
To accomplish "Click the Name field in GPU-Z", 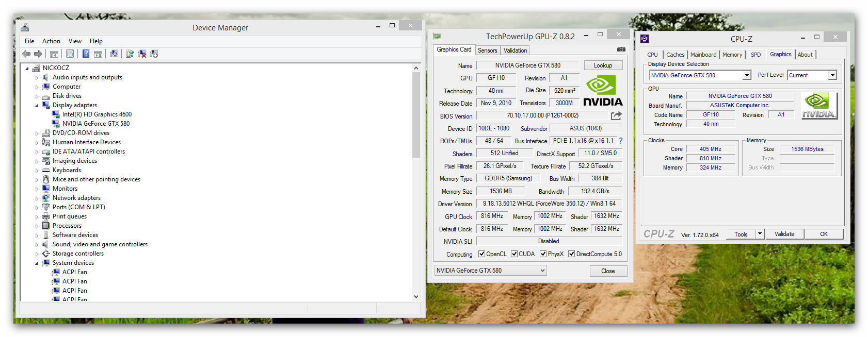I will (527, 65).
